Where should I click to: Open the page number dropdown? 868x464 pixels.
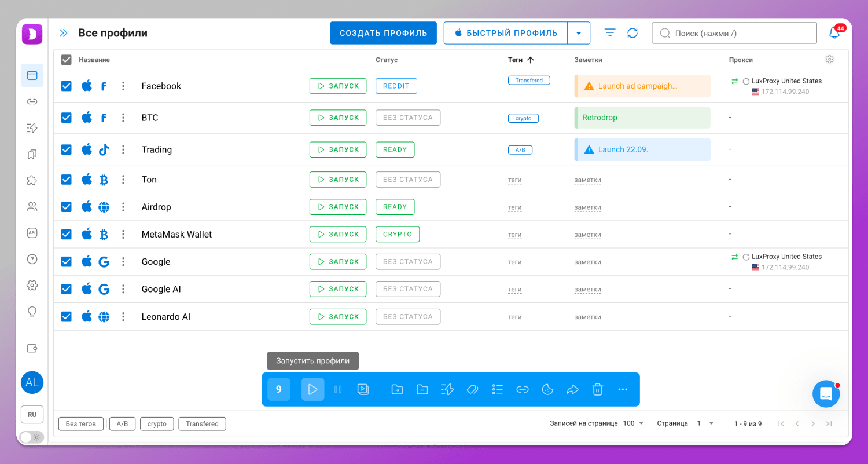pyautogui.click(x=705, y=423)
